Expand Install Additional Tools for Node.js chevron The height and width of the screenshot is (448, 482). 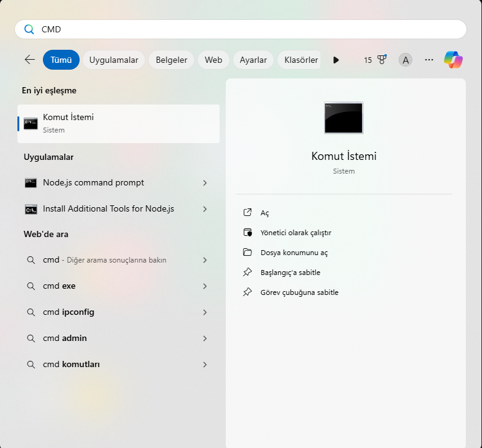click(205, 209)
